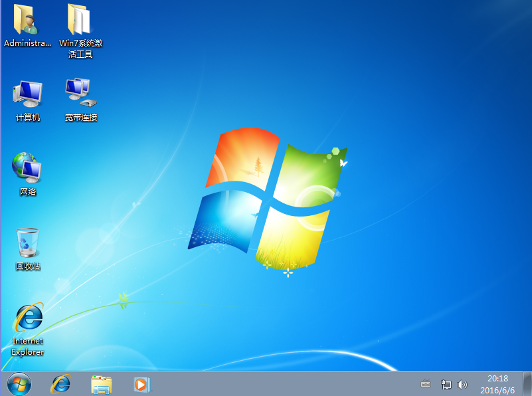Select the Win7系统激活工具 label text

point(79,47)
